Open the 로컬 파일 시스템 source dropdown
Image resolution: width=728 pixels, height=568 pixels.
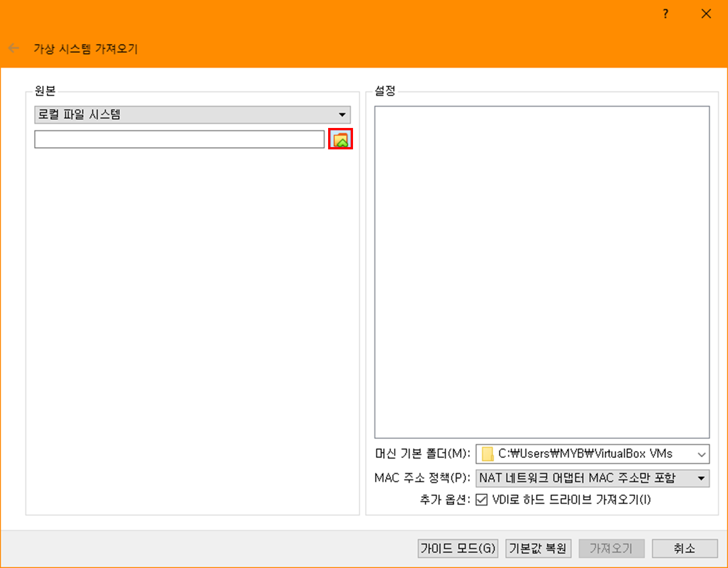[x=191, y=114]
